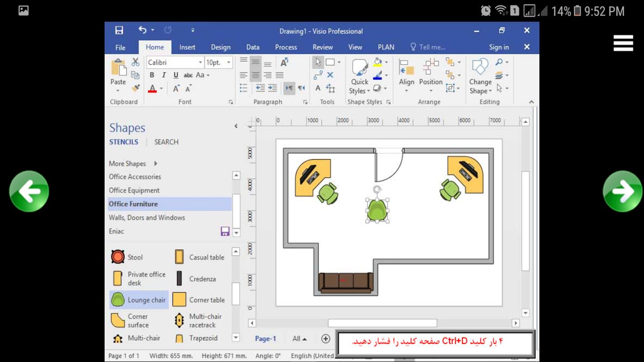Toggle Bold formatting
This screenshot has width=644, height=362.
pyautogui.click(x=152, y=75)
